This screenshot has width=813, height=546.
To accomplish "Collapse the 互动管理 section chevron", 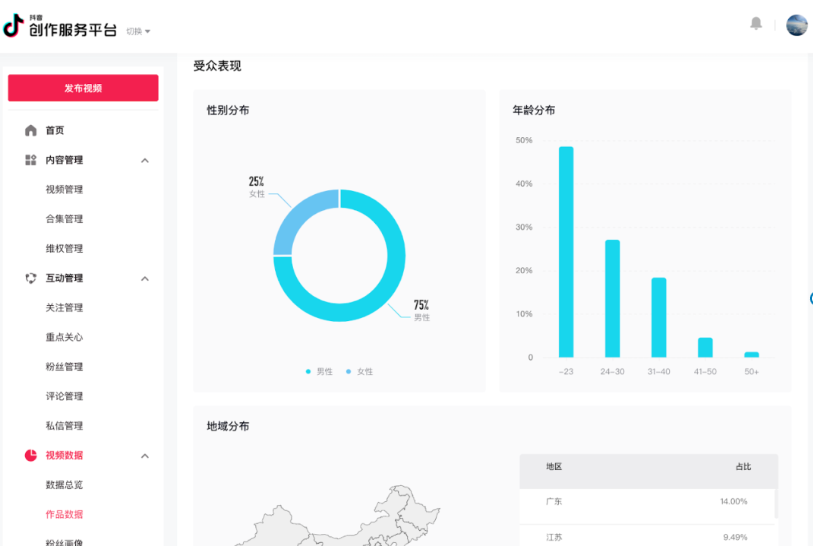I will point(145,278).
